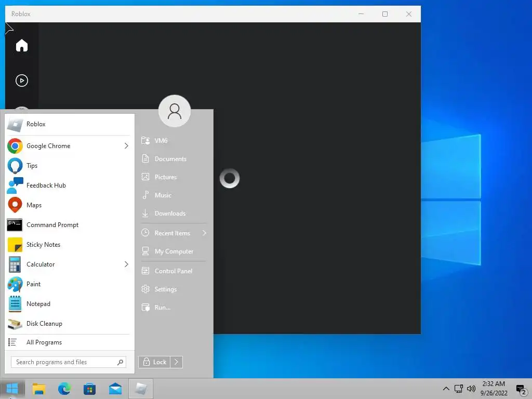Click the user account picture
This screenshot has height=399, width=532.
pyautogui.click(x=175, y=111)
